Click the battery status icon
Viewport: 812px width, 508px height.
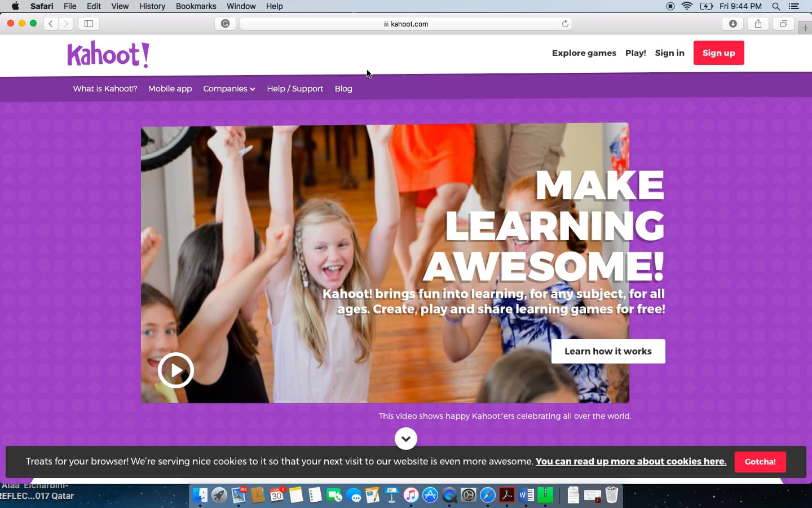707,6
